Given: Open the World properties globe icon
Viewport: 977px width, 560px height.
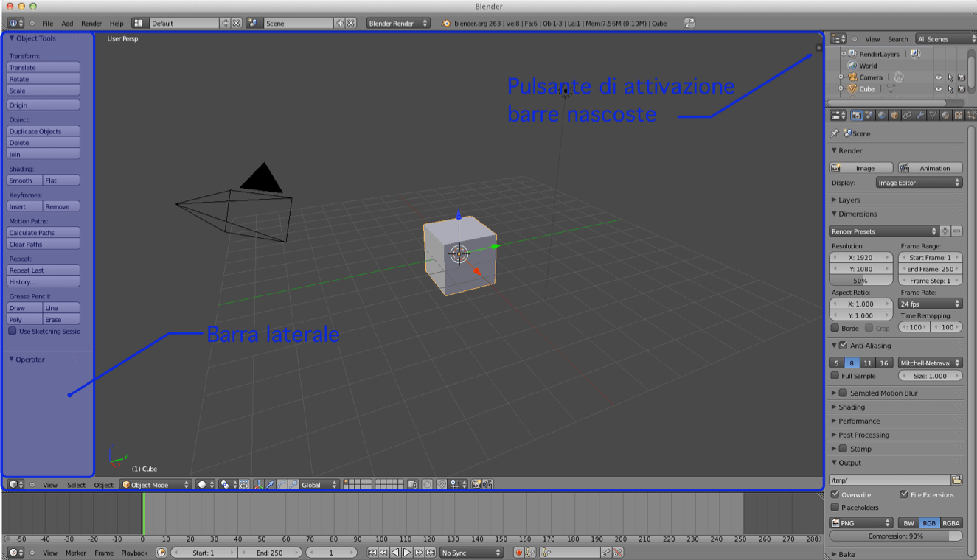Looking at the screenshot, I should (882, 116).
